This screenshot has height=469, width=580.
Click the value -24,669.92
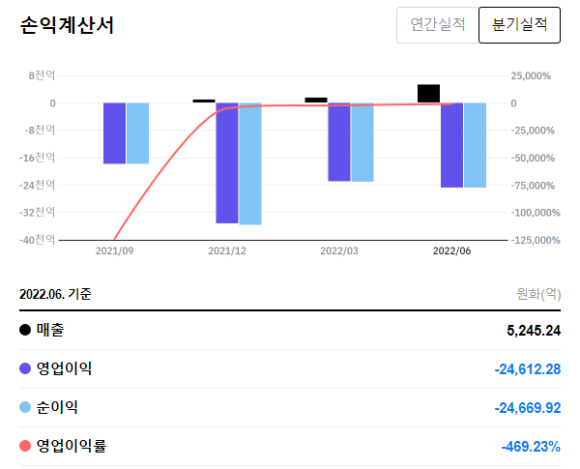(527, 408)
